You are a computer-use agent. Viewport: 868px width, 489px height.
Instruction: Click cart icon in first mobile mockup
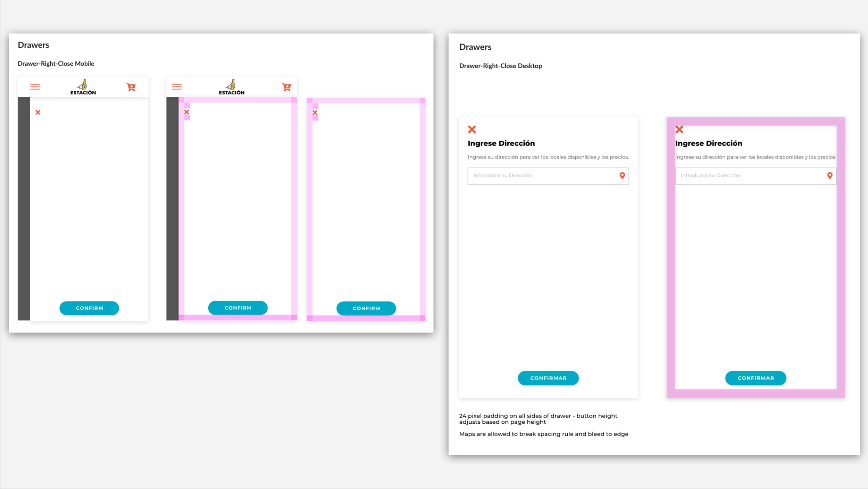[x=131, y=87]
